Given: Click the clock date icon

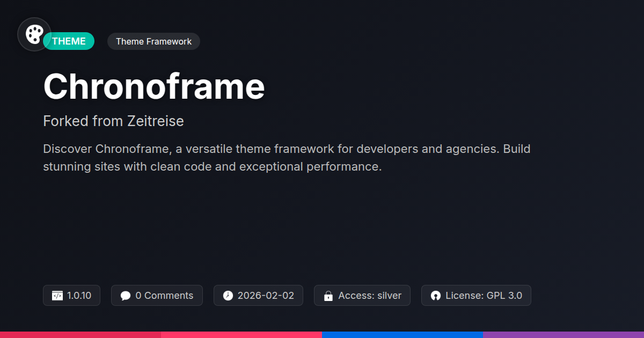Looking at the screenshot, I should [228, 296].
